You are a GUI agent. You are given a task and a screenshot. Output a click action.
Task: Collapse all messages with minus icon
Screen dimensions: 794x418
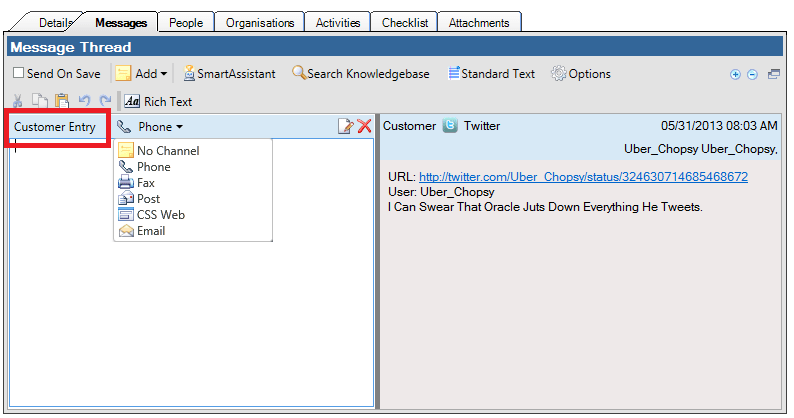coord(752,75)
